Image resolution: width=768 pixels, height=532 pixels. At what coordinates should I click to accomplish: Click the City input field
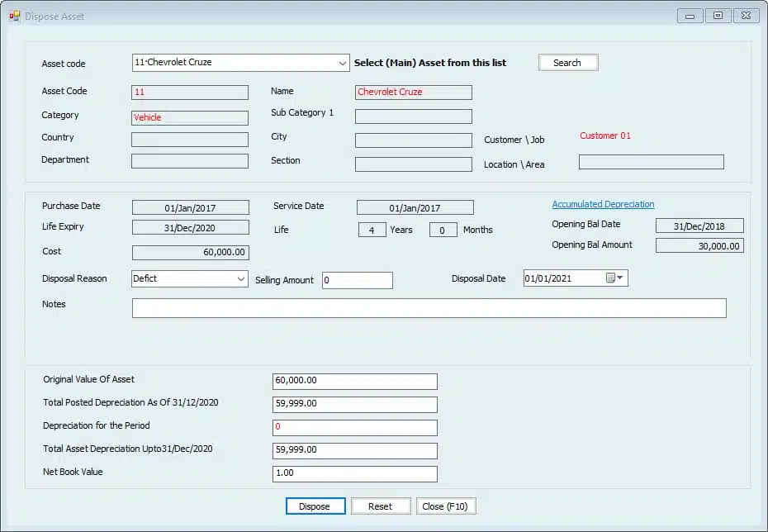(x=414, y=140)
